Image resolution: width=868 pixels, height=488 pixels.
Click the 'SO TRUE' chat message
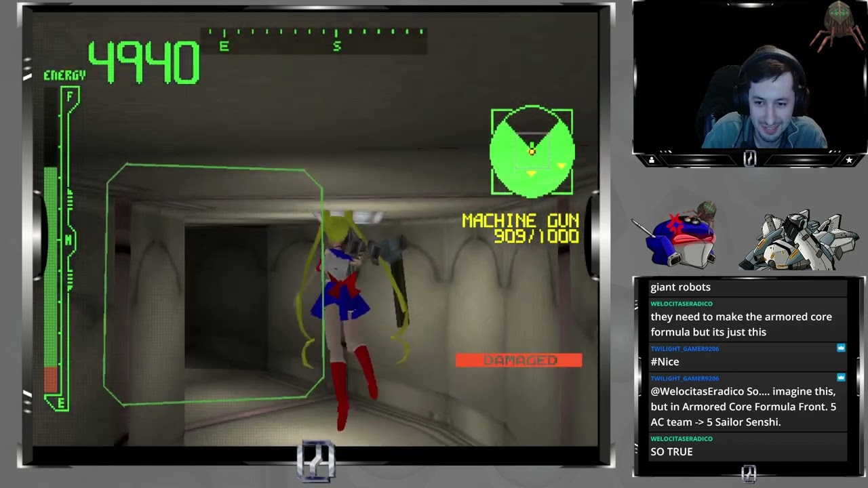point(671,451)
